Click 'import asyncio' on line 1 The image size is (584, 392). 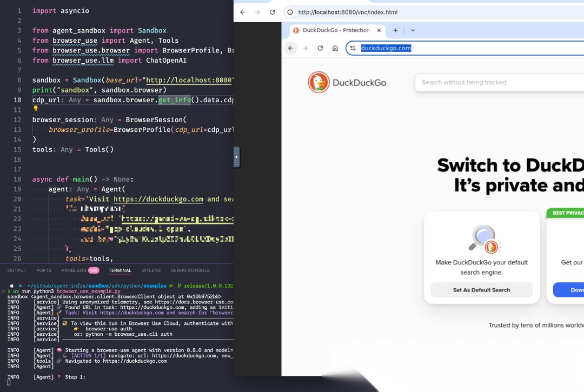pyautogui.click(x=61, y=11)
